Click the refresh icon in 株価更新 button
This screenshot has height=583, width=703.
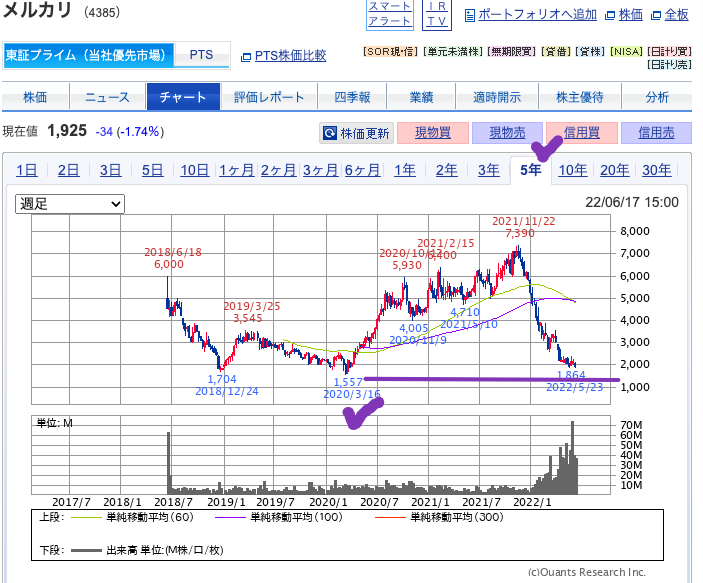[330, 133]
